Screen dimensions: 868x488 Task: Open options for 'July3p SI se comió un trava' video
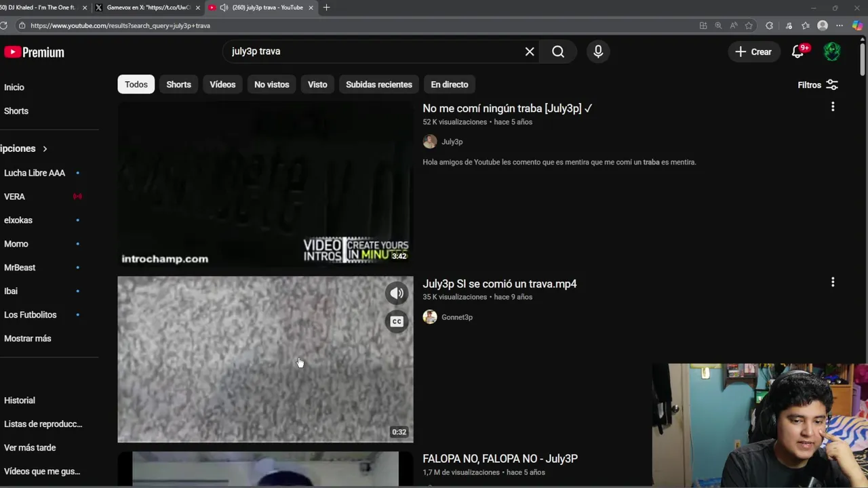pyautogui.click(x=833, y=282)
